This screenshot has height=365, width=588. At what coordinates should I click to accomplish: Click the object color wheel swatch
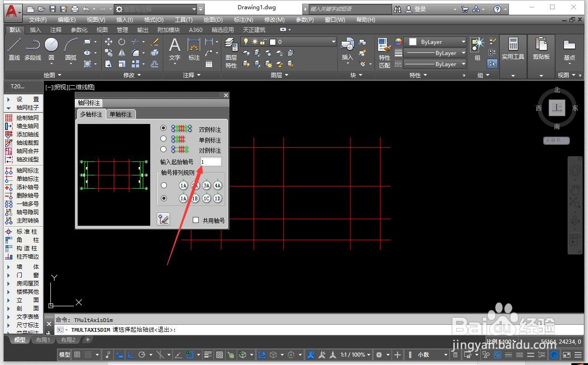coord(398,42)
